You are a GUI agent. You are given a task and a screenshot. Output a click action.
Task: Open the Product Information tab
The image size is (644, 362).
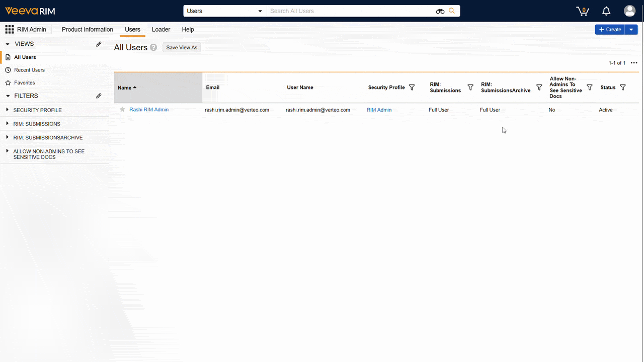(87, 29)
